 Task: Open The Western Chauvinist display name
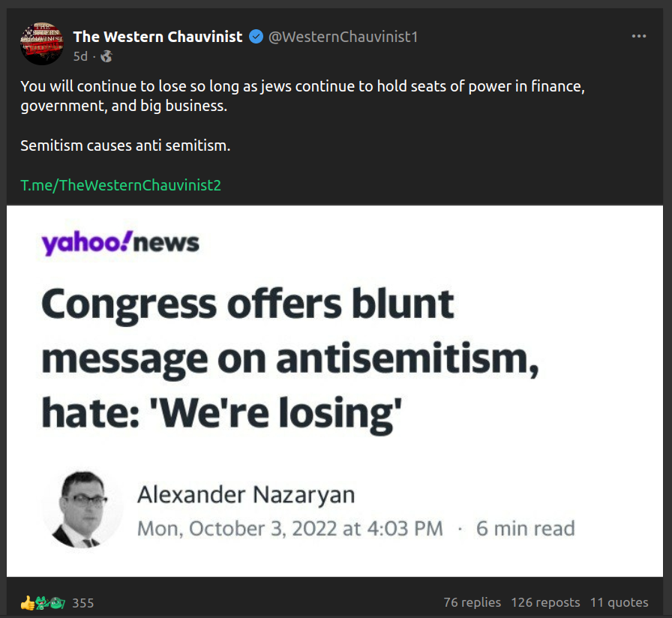click(x=157, y=37)
